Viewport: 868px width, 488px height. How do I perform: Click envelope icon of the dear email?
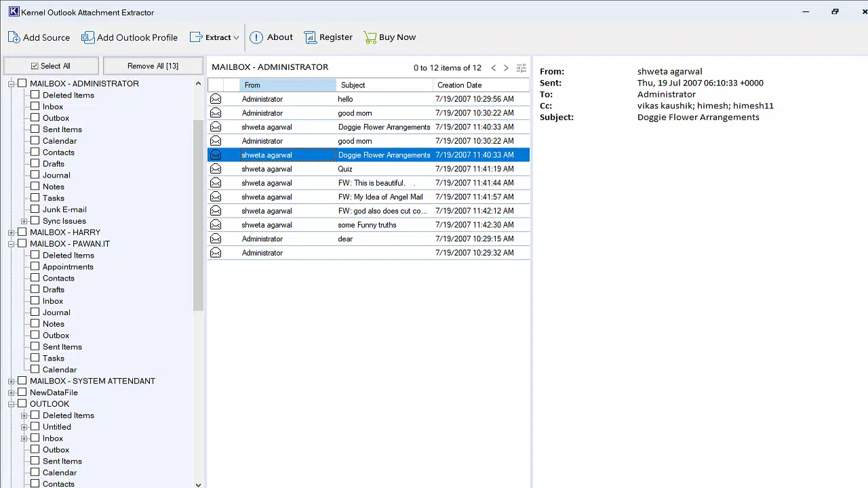(x=216, y=239)
